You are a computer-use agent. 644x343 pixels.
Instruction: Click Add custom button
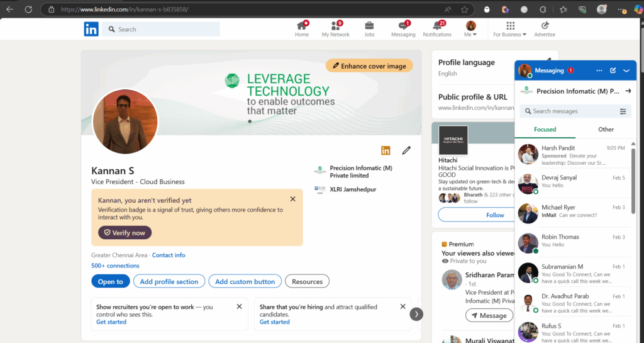[245, 281]
